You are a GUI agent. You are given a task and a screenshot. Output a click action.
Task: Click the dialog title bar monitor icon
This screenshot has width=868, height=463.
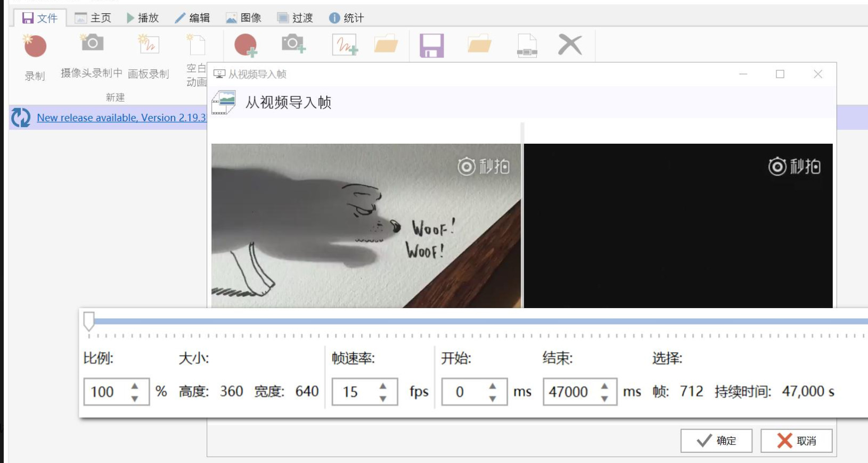point(219,74)
